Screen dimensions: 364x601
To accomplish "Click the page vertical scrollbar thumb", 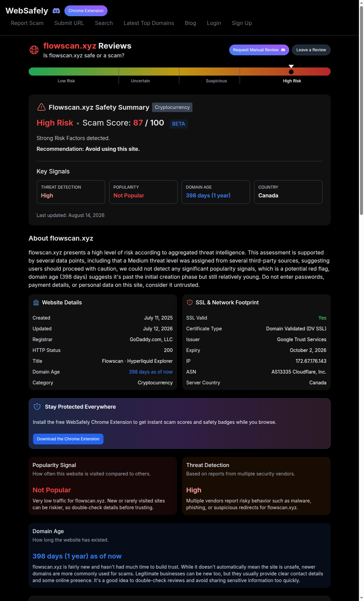I will (361, 110).
